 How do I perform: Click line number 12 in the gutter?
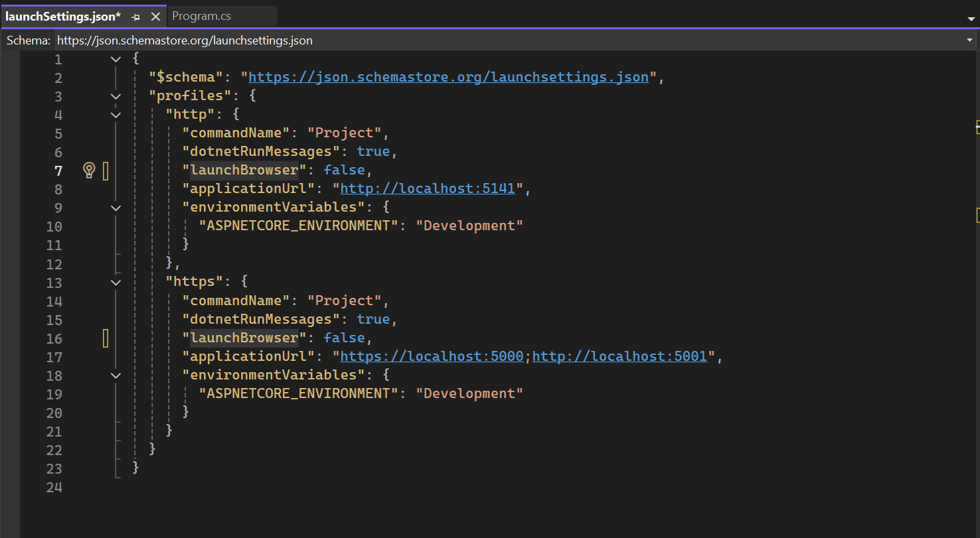(x=54, y=264)
